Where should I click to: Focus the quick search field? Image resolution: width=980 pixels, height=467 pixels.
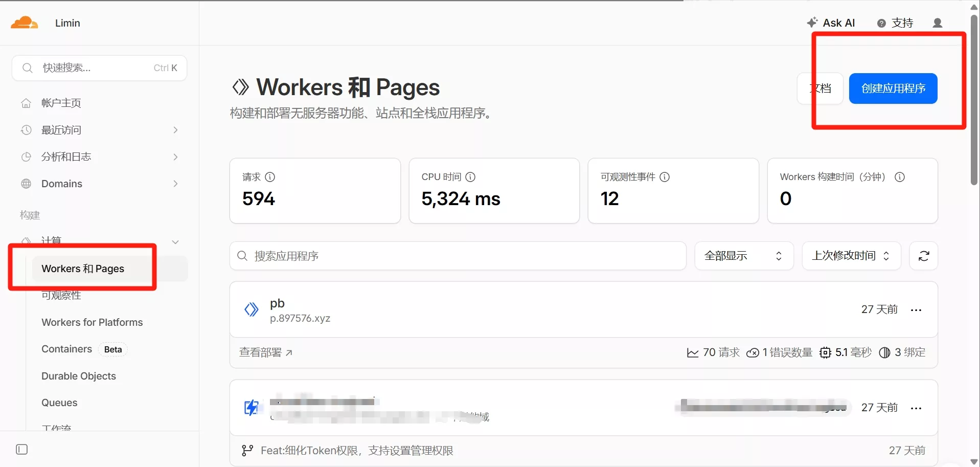pos(99,68)
